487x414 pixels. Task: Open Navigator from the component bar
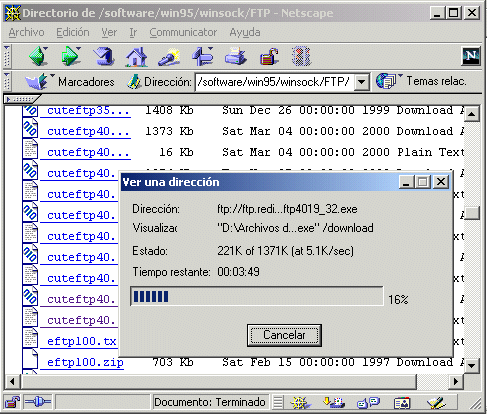pos(300,402)
